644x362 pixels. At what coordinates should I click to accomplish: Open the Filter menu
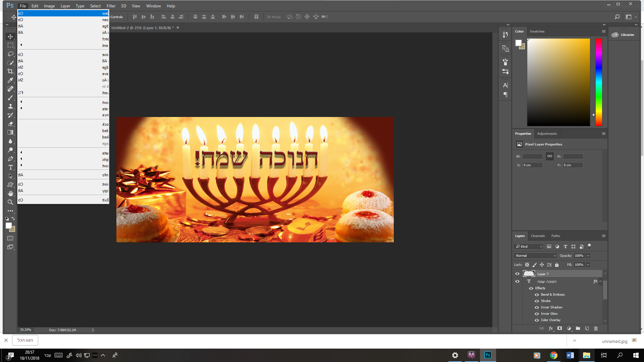(x=111, y=6)
